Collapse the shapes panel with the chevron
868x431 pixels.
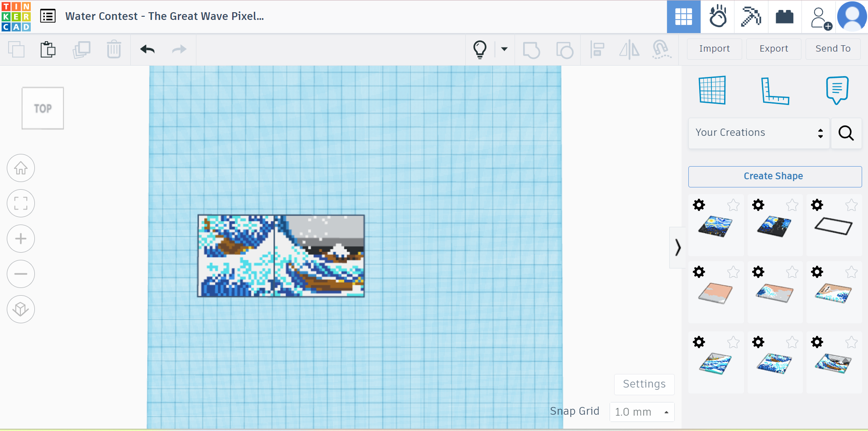(x=677, y=247)
